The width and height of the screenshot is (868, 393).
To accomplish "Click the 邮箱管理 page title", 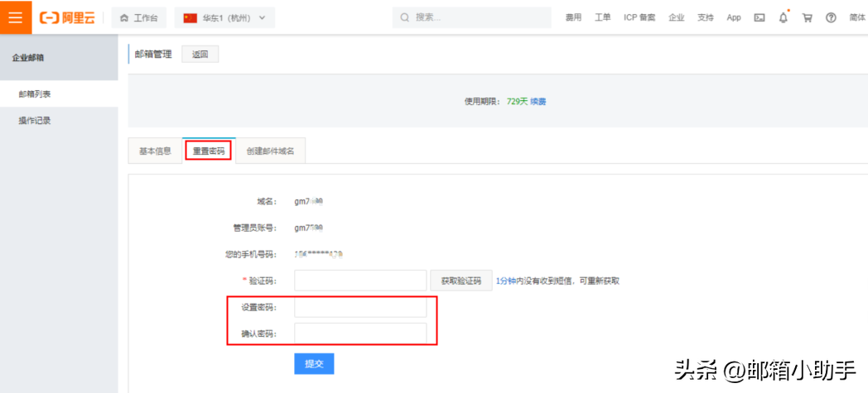I will coord(153,54).
